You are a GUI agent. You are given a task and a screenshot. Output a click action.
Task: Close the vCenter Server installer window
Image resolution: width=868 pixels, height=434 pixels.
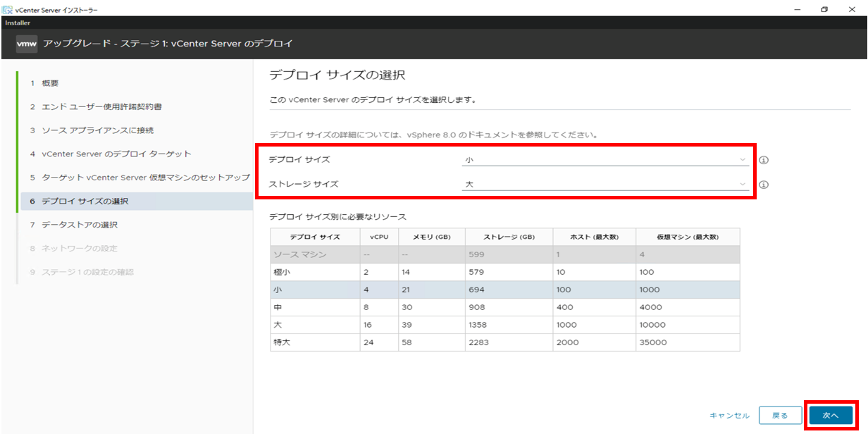pyautogui.click(x=852, y=10)
